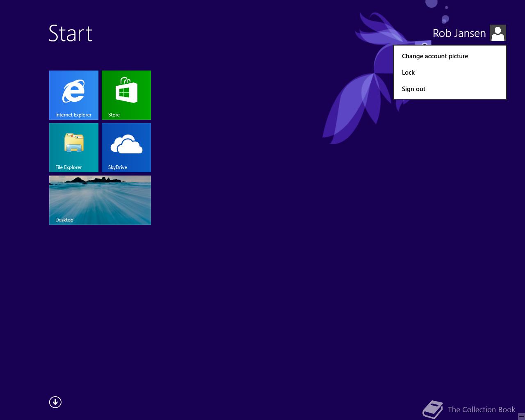Click the zoom-out minus button
Viewport: 525px width, 420px height.
(x=521, y=416)
